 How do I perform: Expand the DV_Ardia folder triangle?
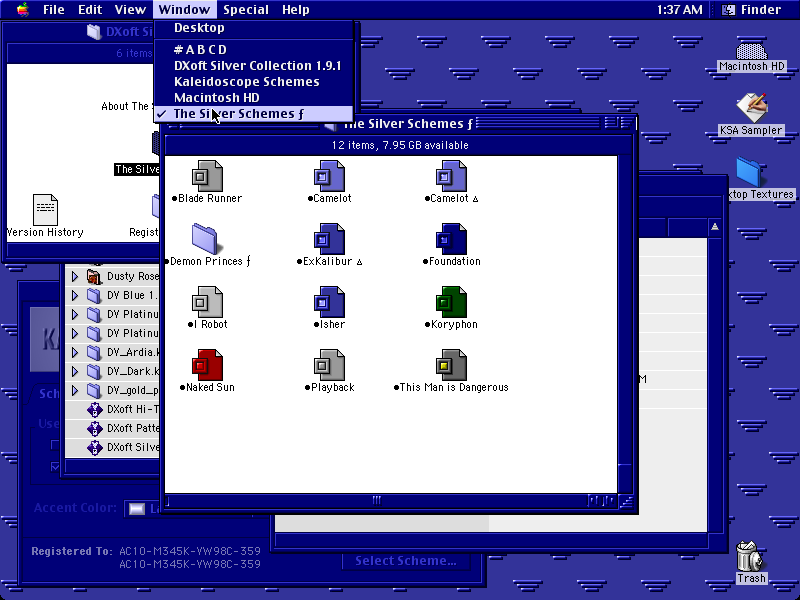pos(75,353)
